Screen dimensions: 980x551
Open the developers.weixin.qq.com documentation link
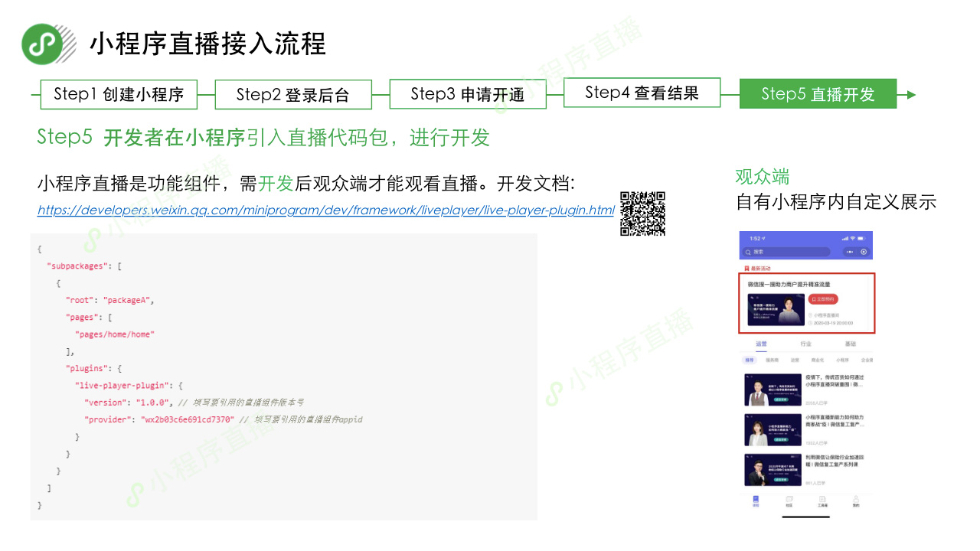point(325,210)
